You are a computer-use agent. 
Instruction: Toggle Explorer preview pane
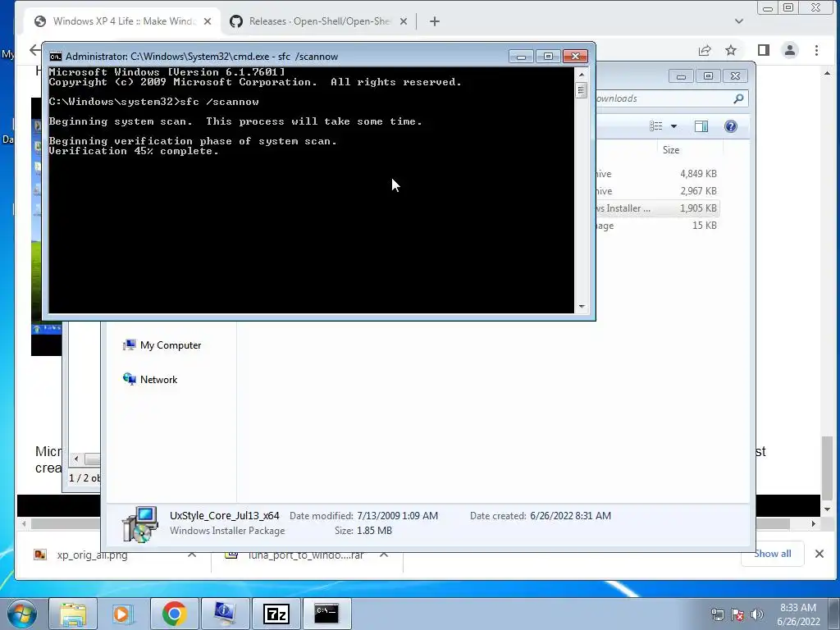(x=701, y=126)
